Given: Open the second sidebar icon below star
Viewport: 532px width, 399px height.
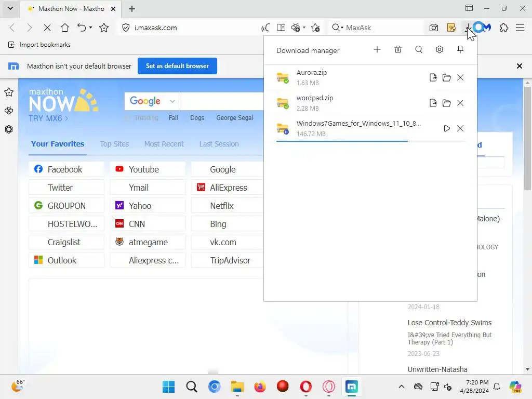Looking at the screenshot, I should pos(9,111).
